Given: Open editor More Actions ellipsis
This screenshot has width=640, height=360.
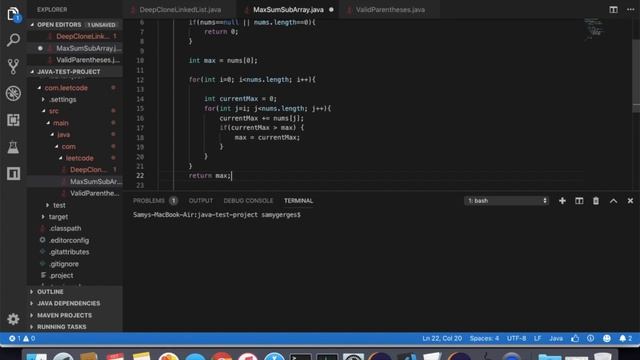Looking at the screenshot, I should click(630, 9).
